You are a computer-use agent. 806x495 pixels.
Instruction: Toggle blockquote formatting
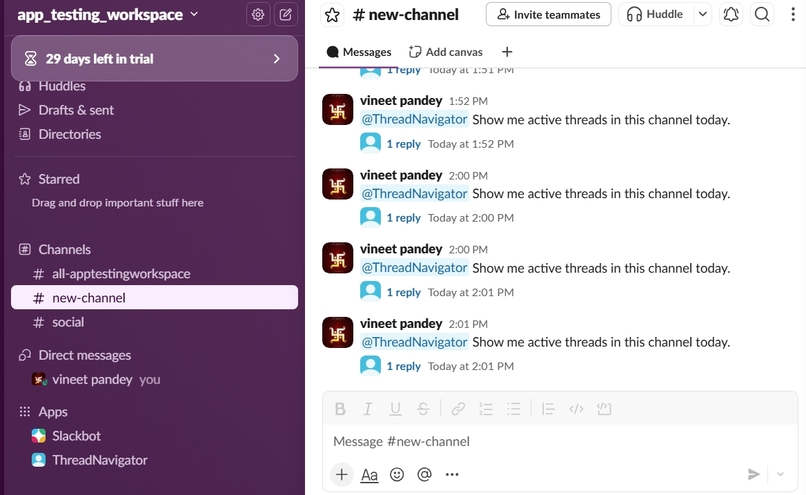tap(548, 409)
